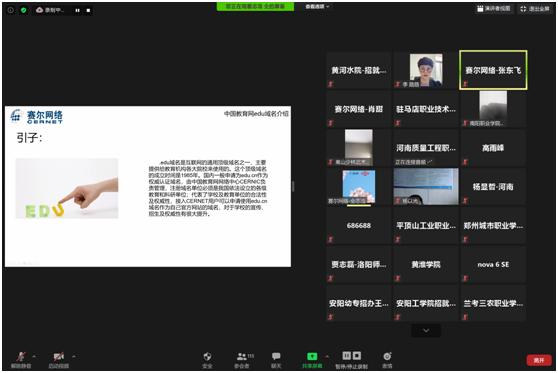Viewport: 558px width, 373px height.
Task: Click the 暂停/停止录制 recording control icon
Action: pyautogui.click(x=352, y=356)
